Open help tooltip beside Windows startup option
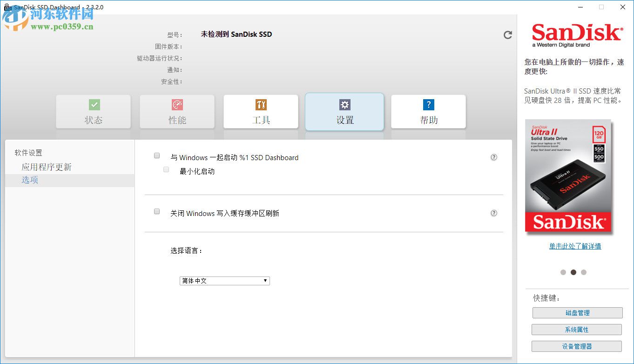 coord(494,157)
